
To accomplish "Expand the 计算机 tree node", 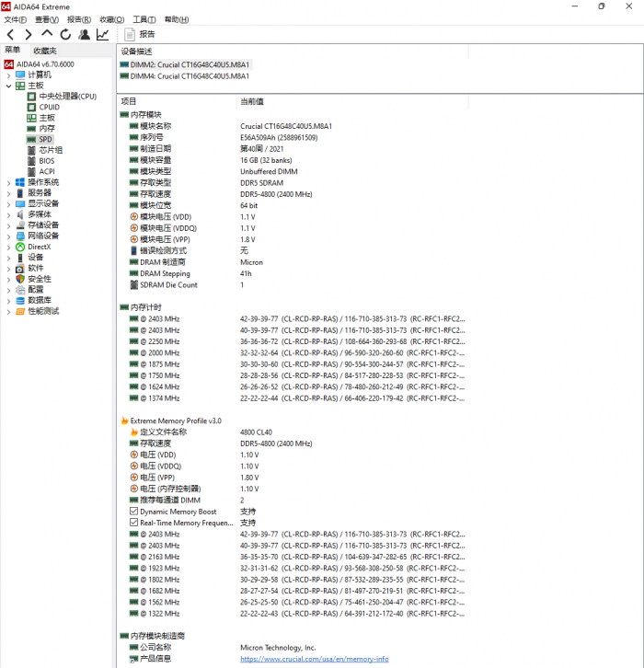I will point(8,75).
